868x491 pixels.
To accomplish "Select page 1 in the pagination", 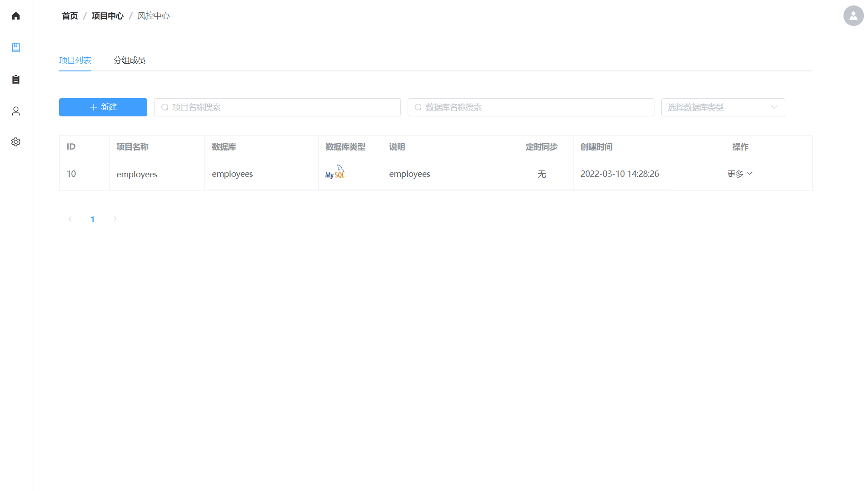I will [93, 219].
